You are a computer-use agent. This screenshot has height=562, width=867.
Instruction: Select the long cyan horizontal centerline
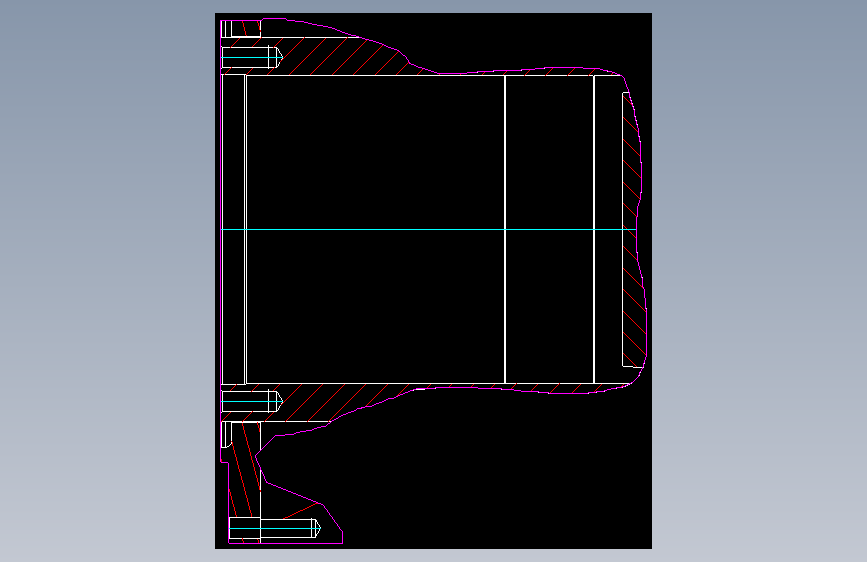tap(429, 229)
